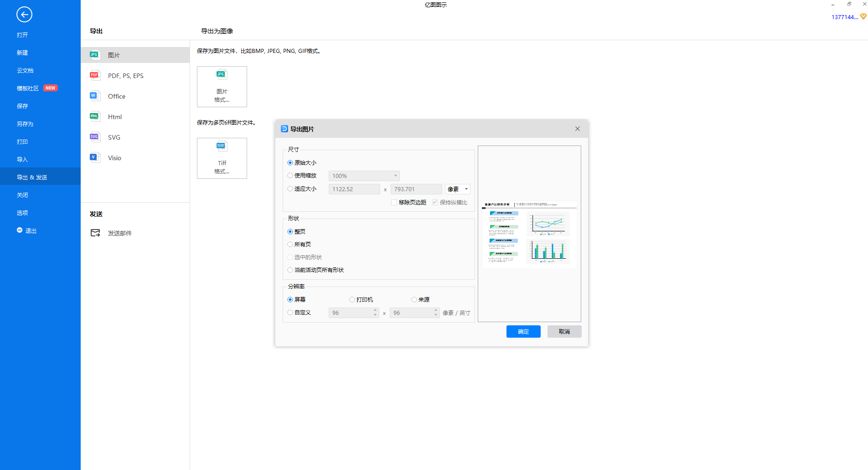The width and height of the screenshot is (868, 470).
Task: Go to 模板社区 in the sidebar
Action: coord(28,89)
